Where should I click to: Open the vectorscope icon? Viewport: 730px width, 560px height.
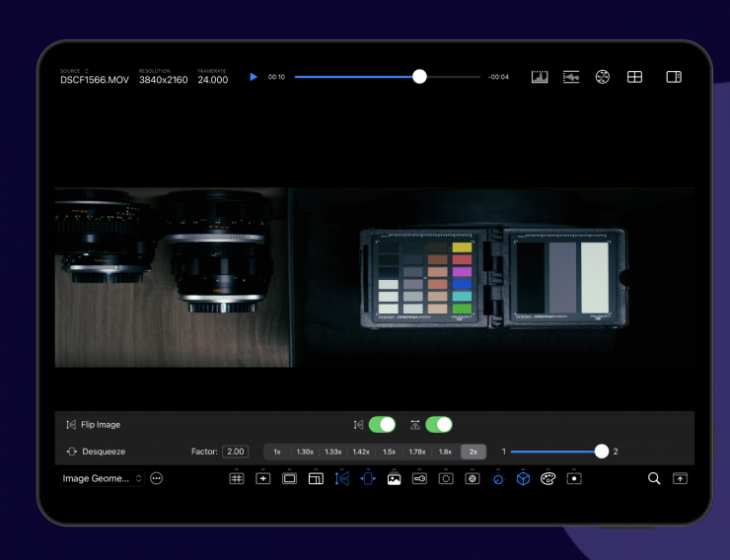602,77
